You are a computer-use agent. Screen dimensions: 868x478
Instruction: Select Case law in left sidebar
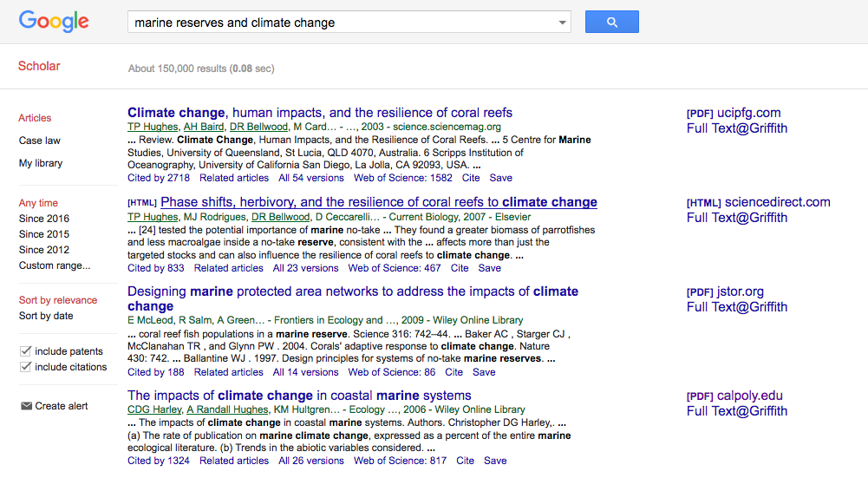pyautogui.click(x=40, y=141)
